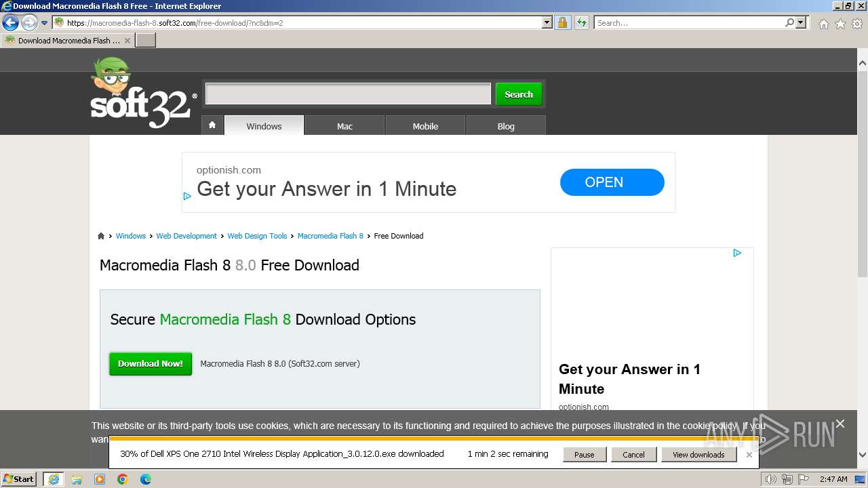The image size is (868, 488).
Task: Click the Home icon in IE toolbar
Action: click(x=823, y=24)
